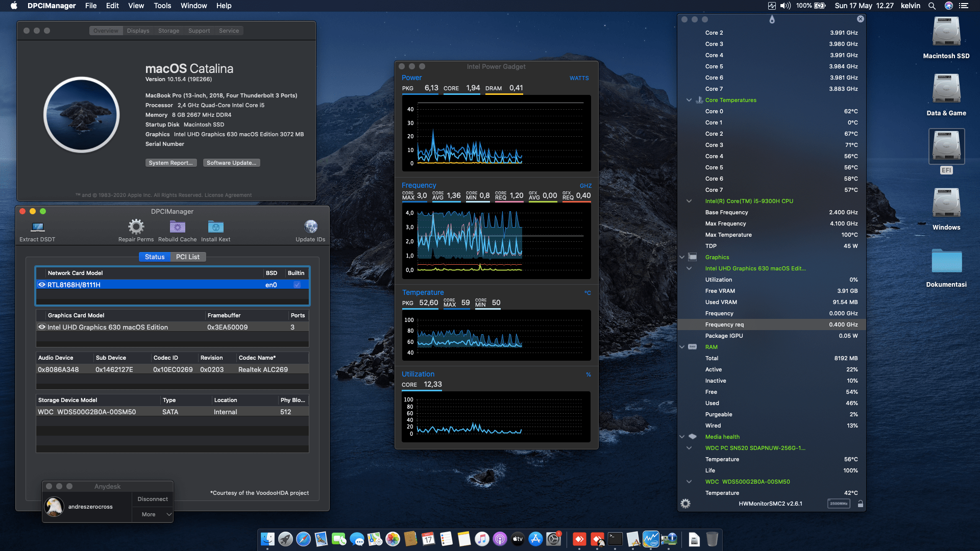980x551 pixels.
Task: Click the Update IDs globe icon
Action: (310, 227)
